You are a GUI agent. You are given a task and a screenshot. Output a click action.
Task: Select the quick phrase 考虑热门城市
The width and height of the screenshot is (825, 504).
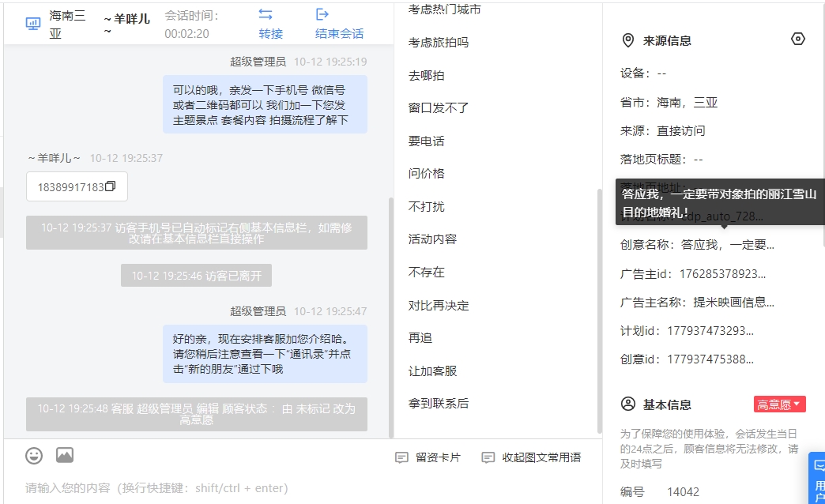pos(445,9)
